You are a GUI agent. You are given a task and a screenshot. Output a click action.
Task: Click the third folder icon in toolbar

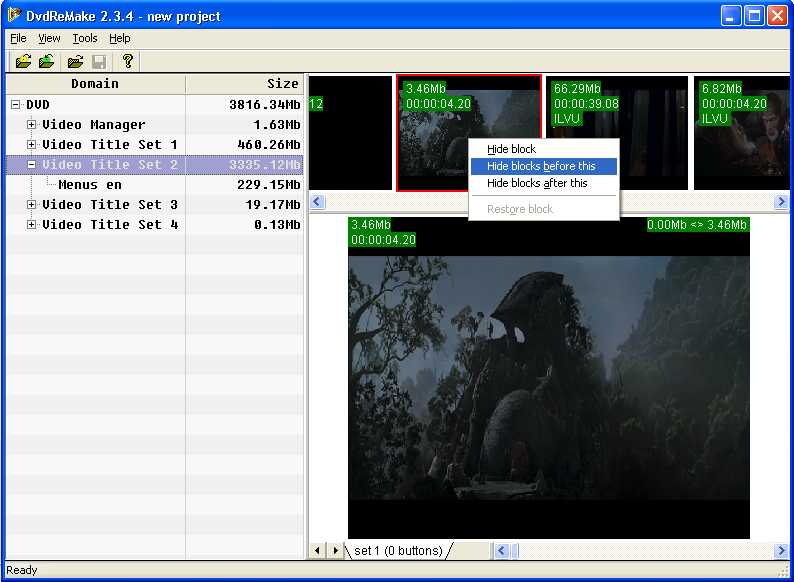(75, 62)
